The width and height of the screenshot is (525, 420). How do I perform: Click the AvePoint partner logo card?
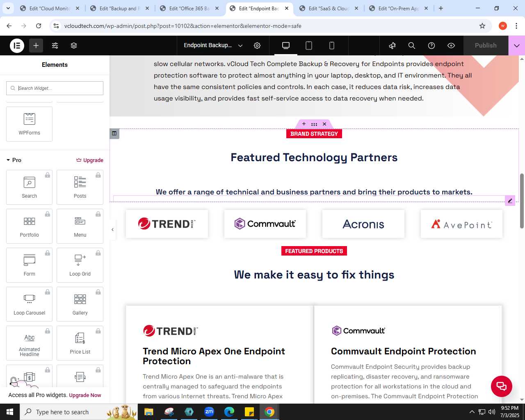click(x=461, y=224)
